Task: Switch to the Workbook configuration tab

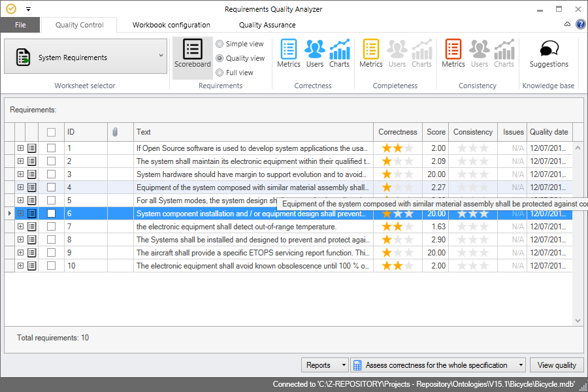Action: click(171, 25)
